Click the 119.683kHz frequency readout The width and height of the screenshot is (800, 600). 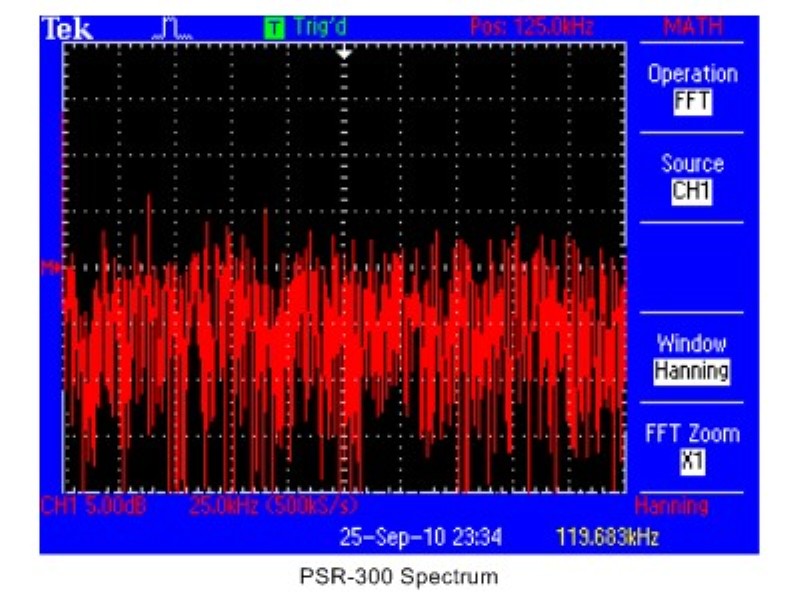[x=607, y=537]
